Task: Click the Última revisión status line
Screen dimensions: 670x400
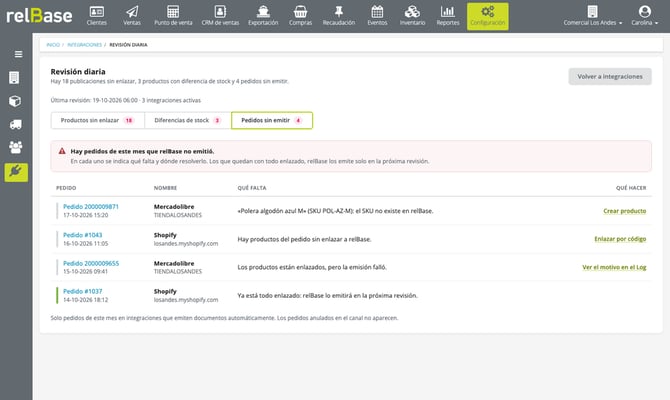Action: point(126,100)
